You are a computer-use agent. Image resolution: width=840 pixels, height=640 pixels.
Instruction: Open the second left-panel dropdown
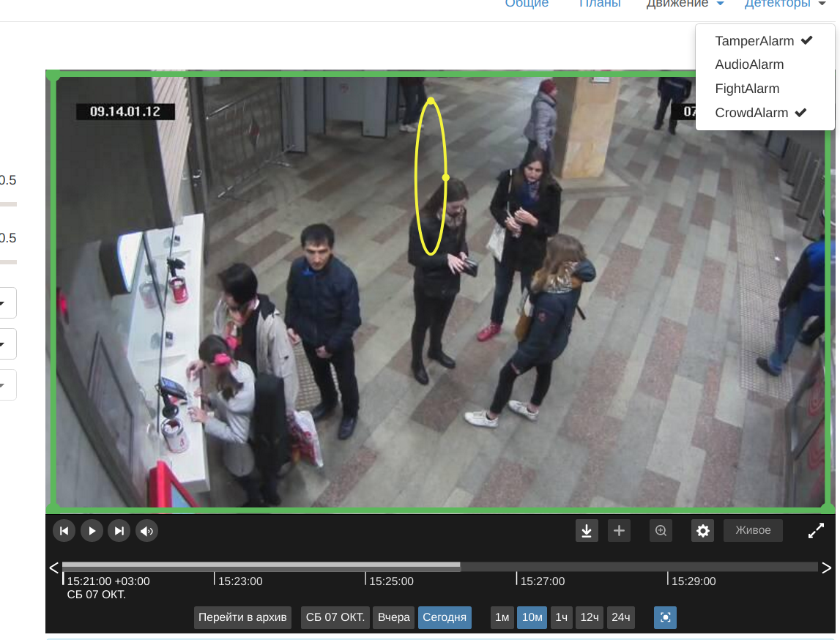pos(7,344)
